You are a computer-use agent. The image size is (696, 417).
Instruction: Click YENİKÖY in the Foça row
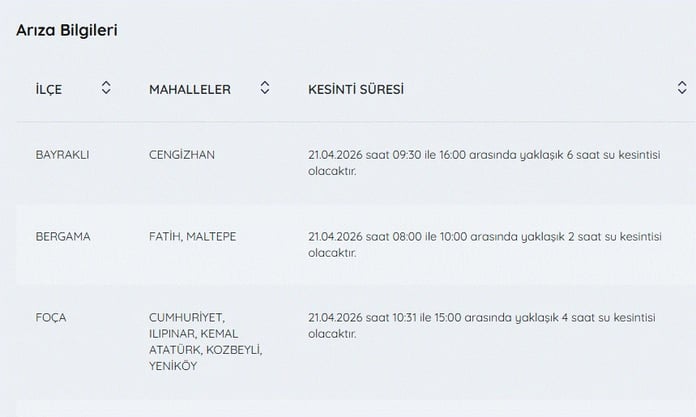click(x=173, y=366)
